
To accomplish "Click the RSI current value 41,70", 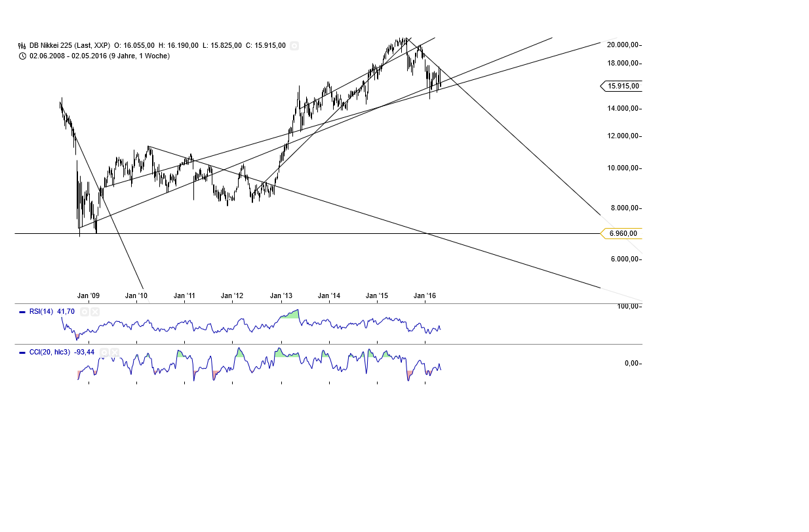I will [66, 312].
